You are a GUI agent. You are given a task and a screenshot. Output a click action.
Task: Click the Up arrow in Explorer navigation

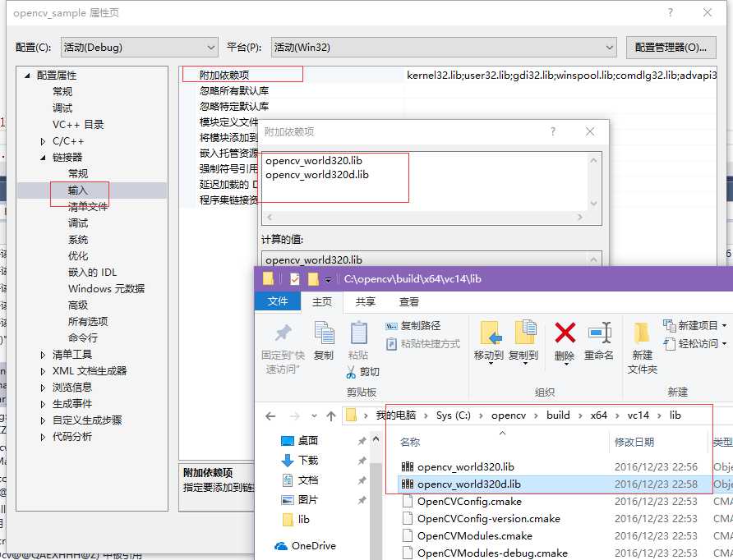coord(331,415)
